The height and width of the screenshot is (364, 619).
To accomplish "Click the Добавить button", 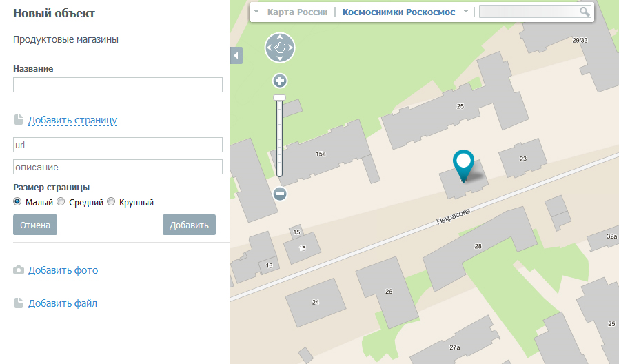I will tap(189, 225).
